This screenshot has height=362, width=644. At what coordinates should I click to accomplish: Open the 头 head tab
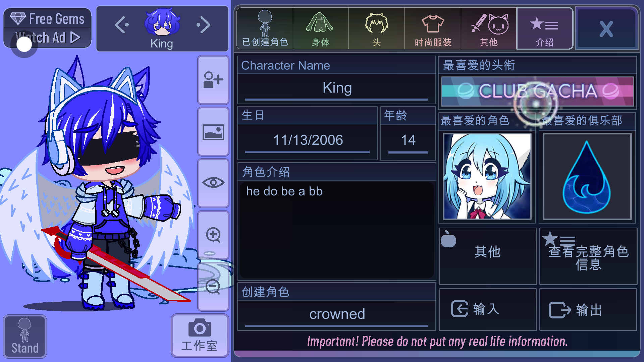tap(377, 29)
